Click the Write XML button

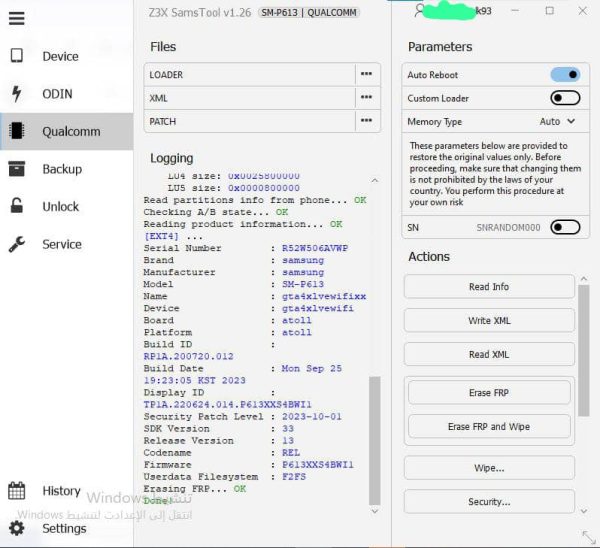point(489,321)
